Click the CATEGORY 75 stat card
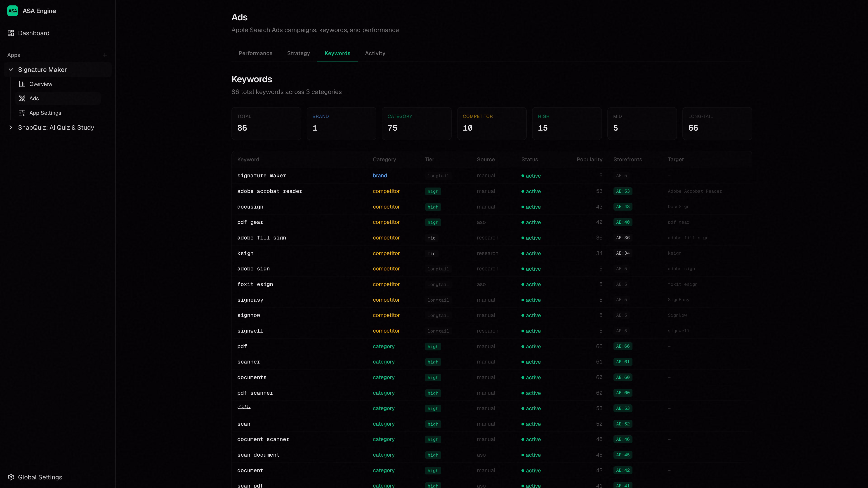The height and width of the screenshot is (488, 868). point(416,123)
